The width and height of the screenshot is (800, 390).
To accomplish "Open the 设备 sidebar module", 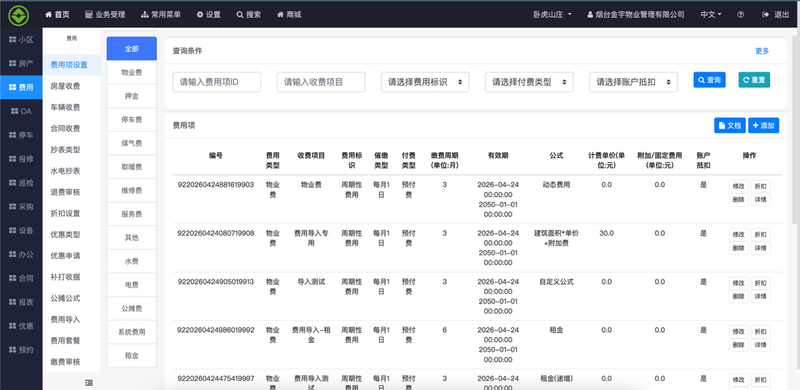I will click(21, 230).
